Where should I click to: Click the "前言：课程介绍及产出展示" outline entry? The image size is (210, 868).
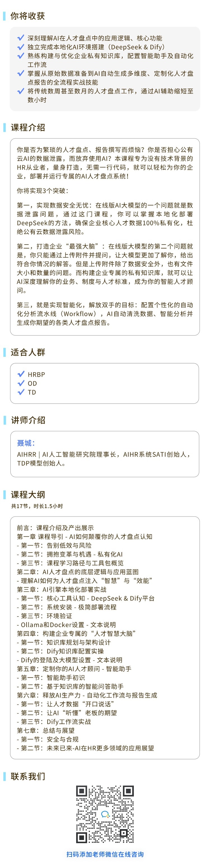(x=55, y=528)
